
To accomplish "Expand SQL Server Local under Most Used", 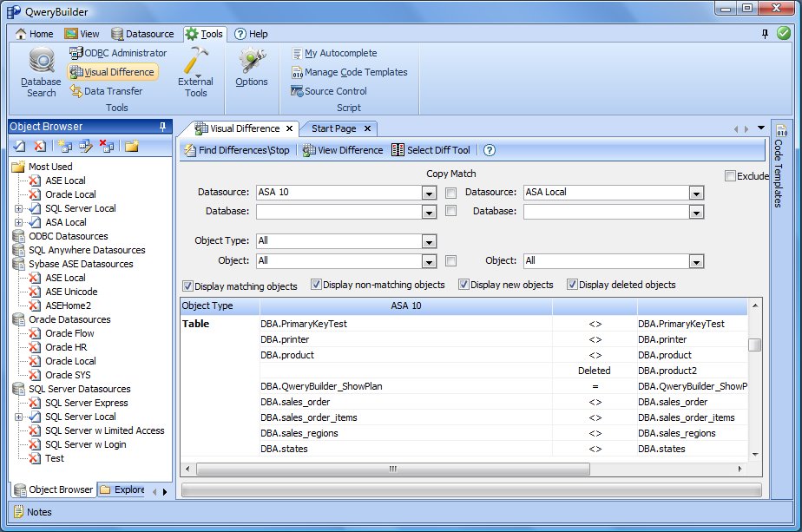I will (x=18, y=208).
